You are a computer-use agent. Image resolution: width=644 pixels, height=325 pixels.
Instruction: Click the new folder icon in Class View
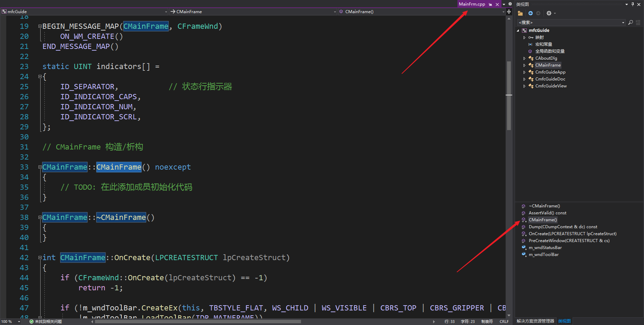tap(520, 13)
